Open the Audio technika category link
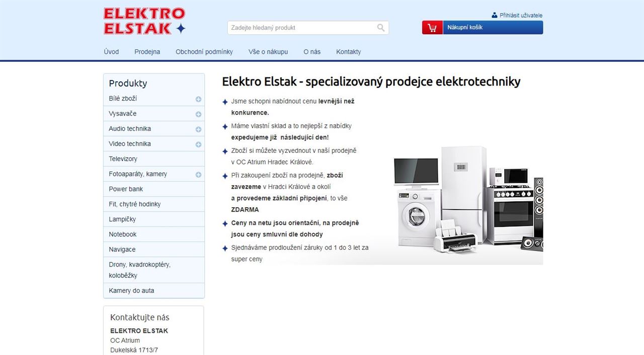This screenshot has width=644, height=355. [x=130, y=129]
